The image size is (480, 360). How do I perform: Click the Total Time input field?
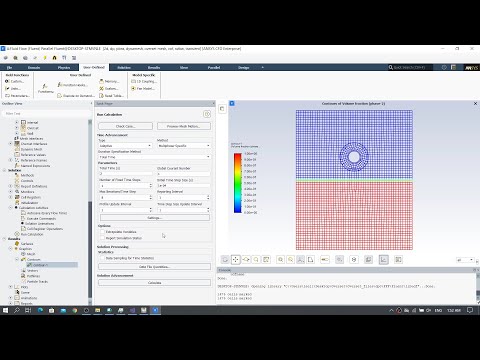click(125, 174)
